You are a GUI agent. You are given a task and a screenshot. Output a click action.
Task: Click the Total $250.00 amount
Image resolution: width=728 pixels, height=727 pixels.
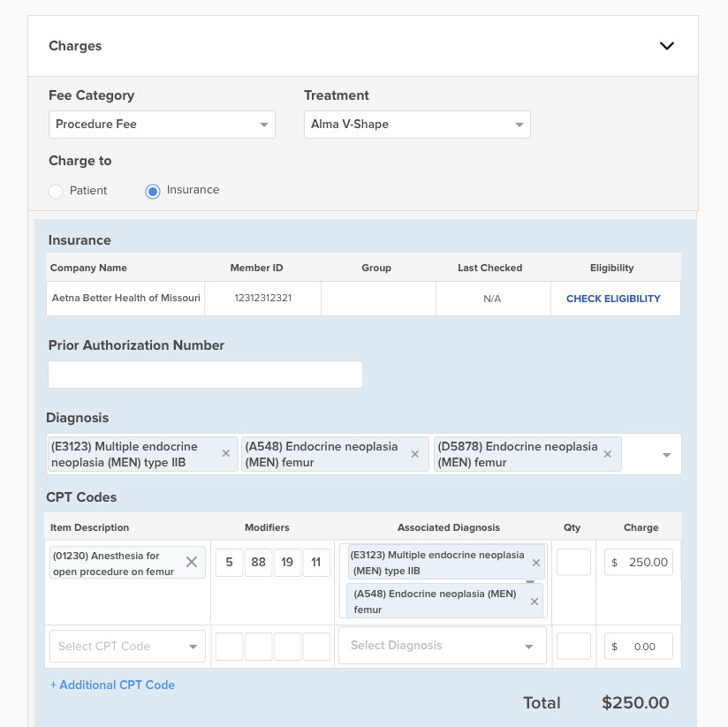(635, 702)
